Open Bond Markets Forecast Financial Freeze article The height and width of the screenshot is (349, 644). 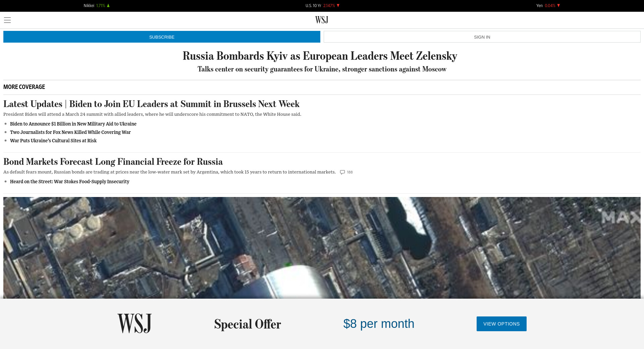[113, 162]
